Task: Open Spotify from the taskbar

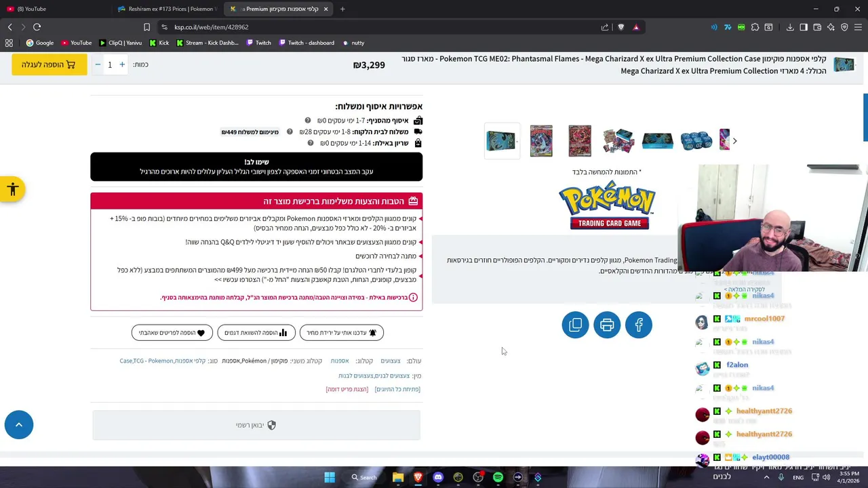Action: click(498, 477)
